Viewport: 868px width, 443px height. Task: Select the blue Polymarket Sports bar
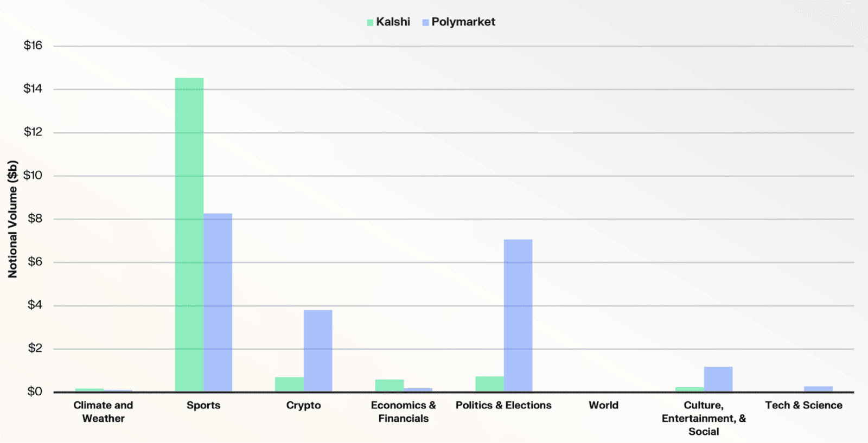pyautogui.click(x=218, y=302)
